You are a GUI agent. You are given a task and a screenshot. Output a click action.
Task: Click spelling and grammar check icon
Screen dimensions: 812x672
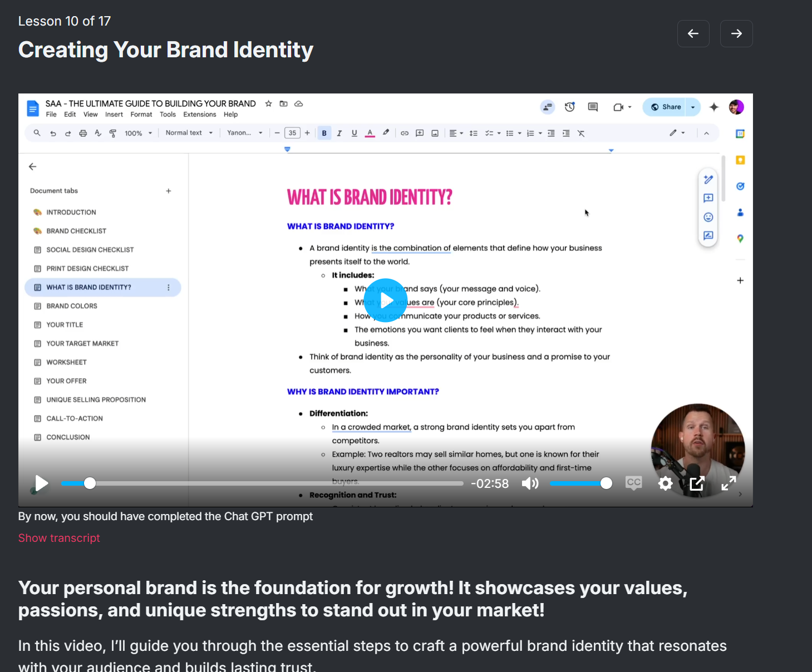(98, 134)
